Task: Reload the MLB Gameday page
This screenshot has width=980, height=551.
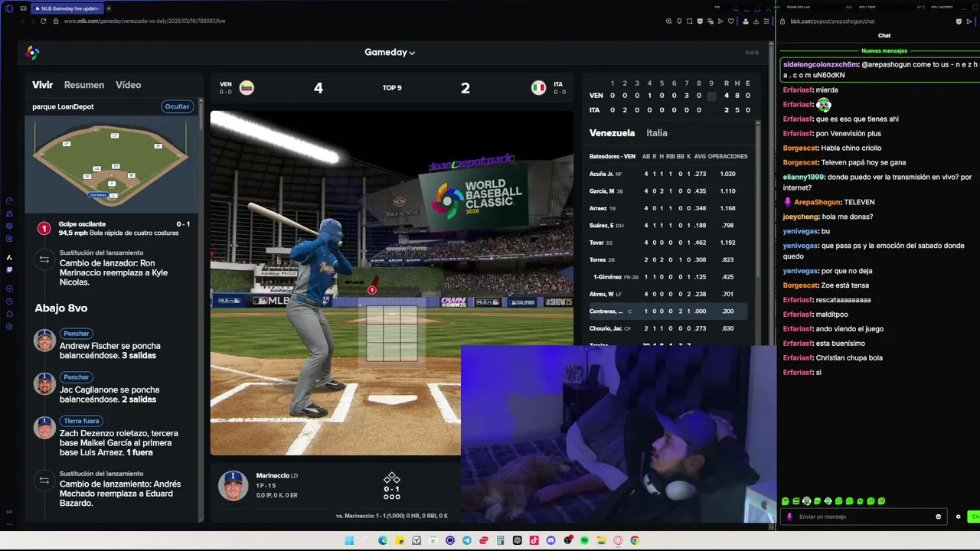Action: [x=43, y=21]
